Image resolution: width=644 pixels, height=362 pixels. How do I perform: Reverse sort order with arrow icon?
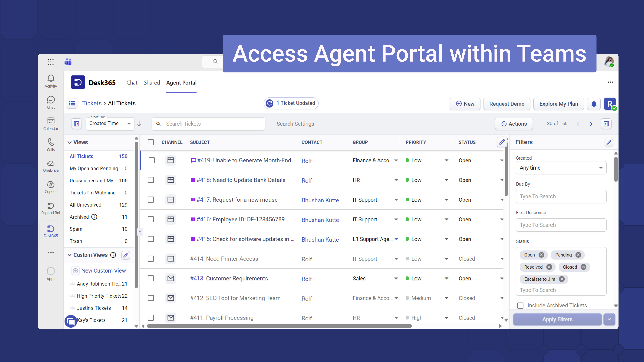(139, 124)
